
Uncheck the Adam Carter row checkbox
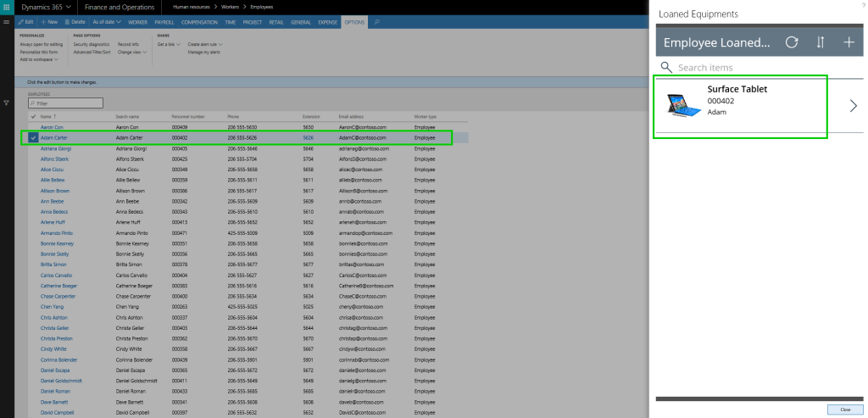(33, 137)
